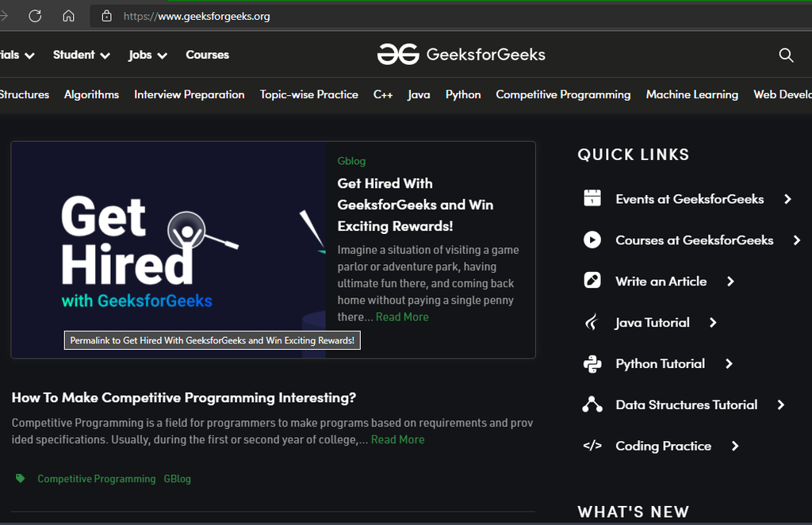
Task: Click the Python icon beside Python Tutorial
Action: [592, 363]
